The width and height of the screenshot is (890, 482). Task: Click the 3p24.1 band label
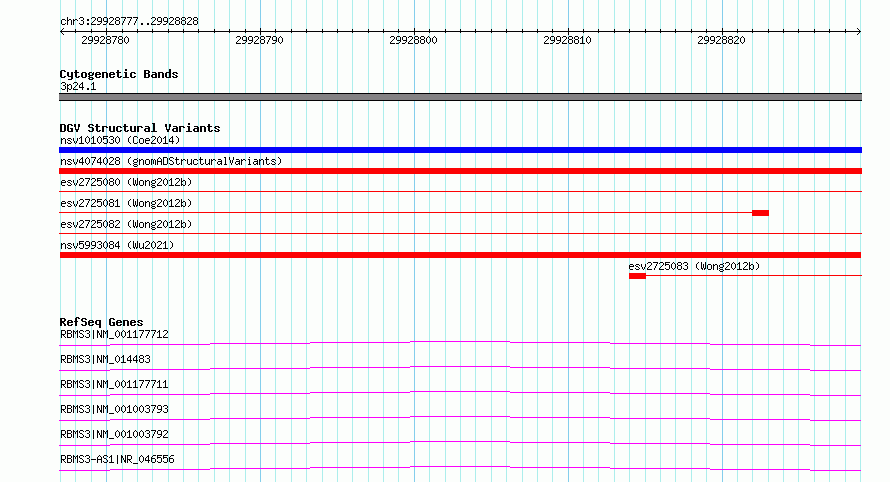tap(78, 86)
